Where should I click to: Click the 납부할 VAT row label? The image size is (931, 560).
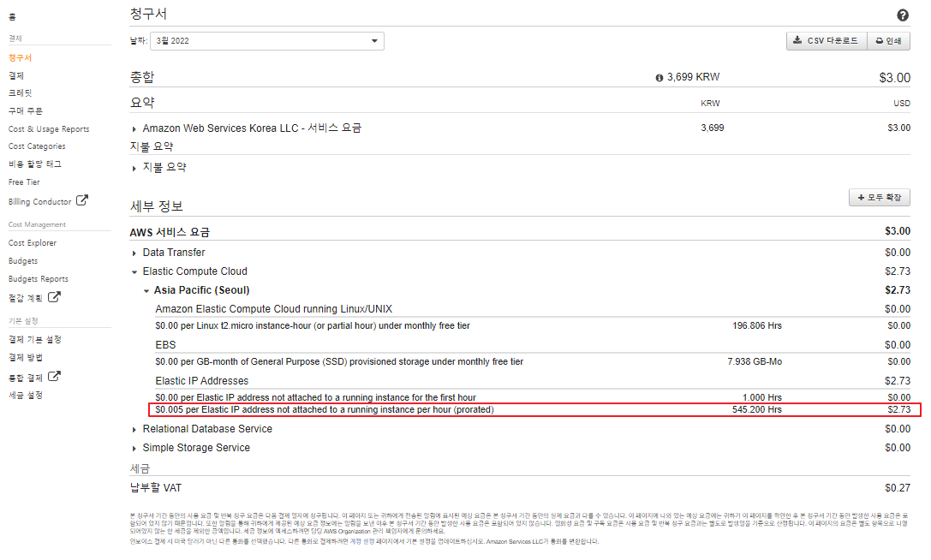156,487
